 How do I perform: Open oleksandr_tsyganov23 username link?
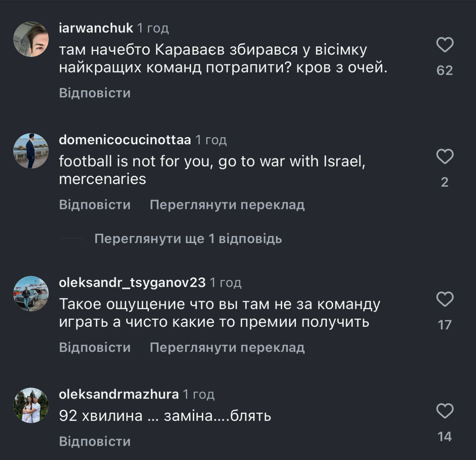(x=132, y=282)
